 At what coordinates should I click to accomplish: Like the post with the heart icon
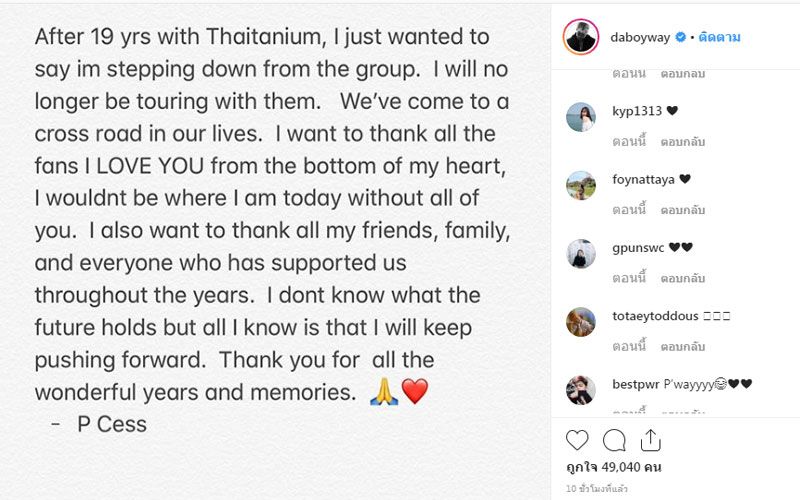[x=577, y=440]
